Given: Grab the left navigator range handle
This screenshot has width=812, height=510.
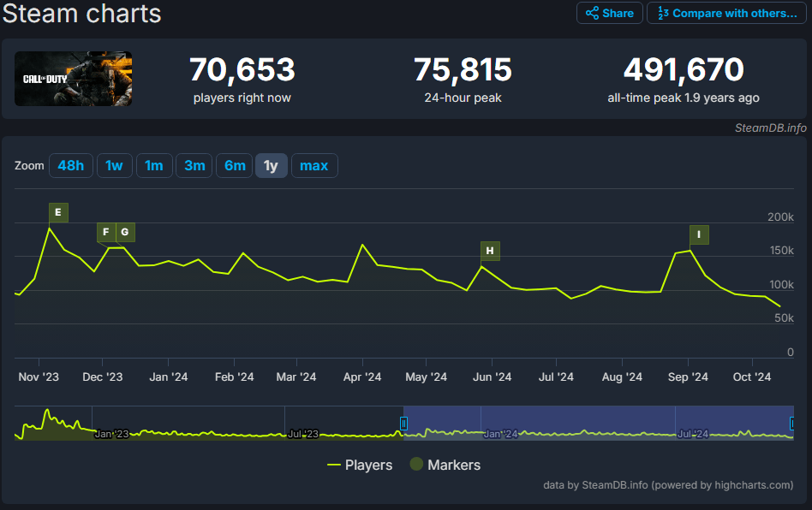Looking at the screenshot, I should (x=404, y=424).
